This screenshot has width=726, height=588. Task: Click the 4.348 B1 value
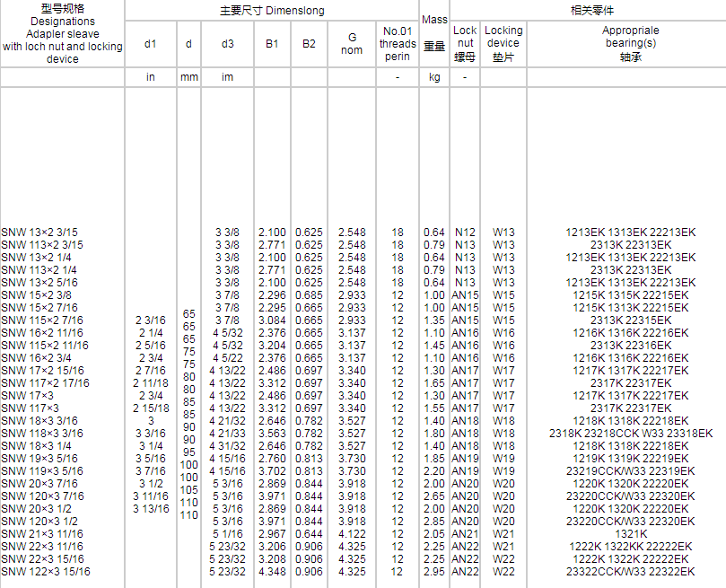(x=272, y=572)
